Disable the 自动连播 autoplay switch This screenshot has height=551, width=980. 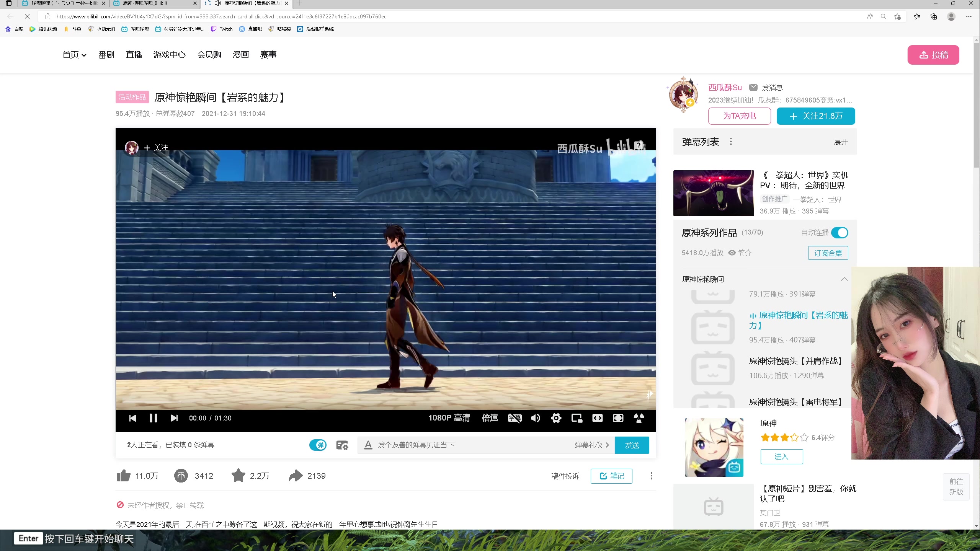pyautogui.click(x=840, y=233)
